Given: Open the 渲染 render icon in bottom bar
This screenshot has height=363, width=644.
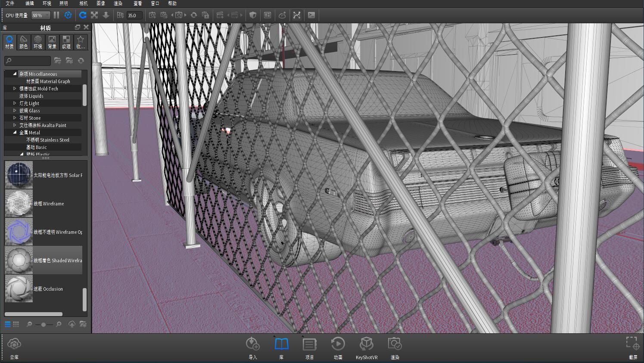Looking at the screenshot, I should 395,344.
